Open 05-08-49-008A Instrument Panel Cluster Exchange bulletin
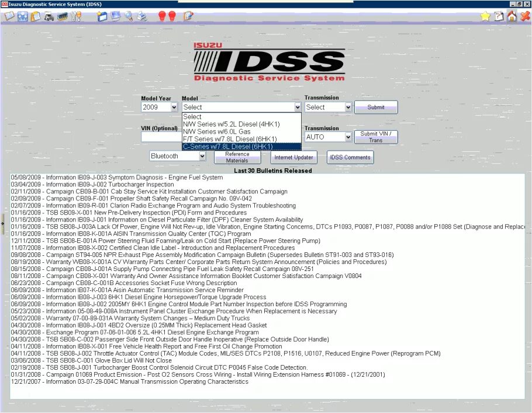The image size is (532, 413). [174, 311]
